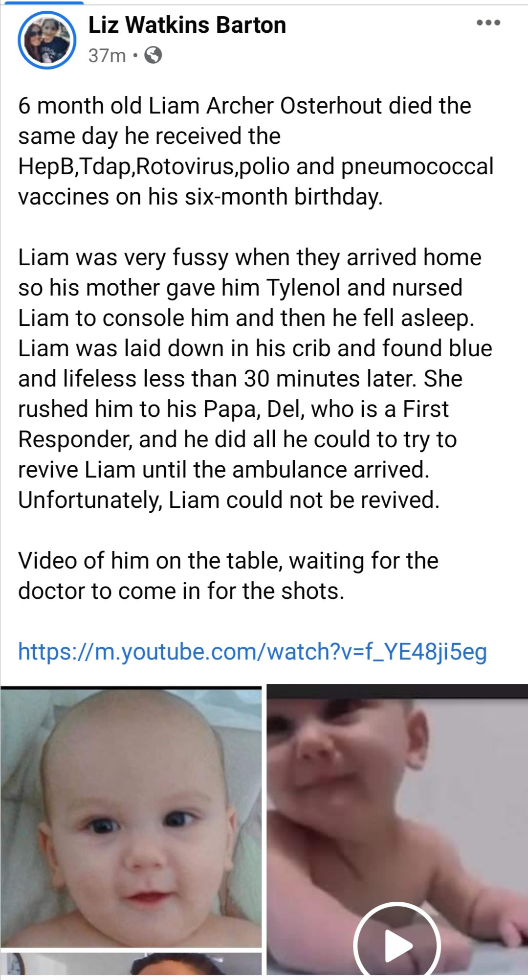Click the blue story ring around the avatar
Screen dimensions: 528x980
[47, 40]
